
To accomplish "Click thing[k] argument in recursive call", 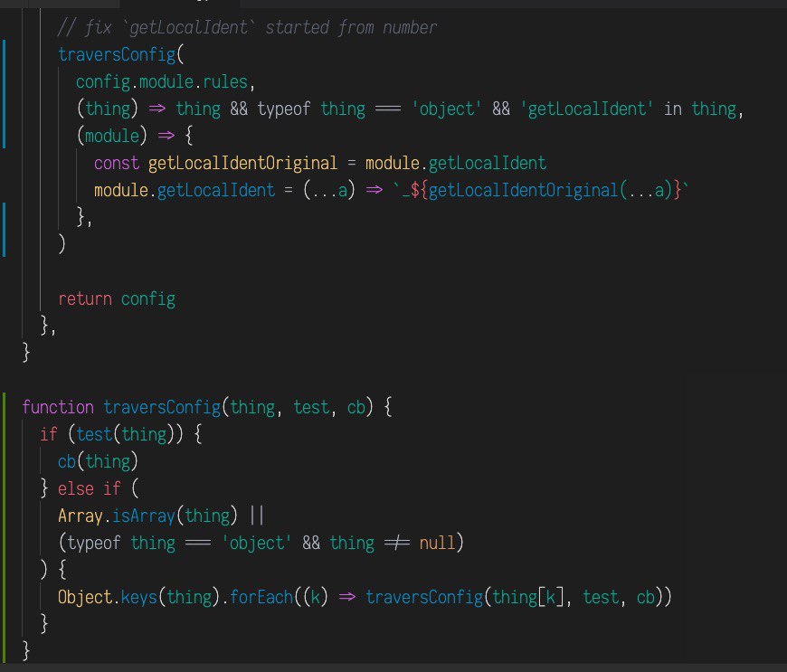I will [527, 597].
